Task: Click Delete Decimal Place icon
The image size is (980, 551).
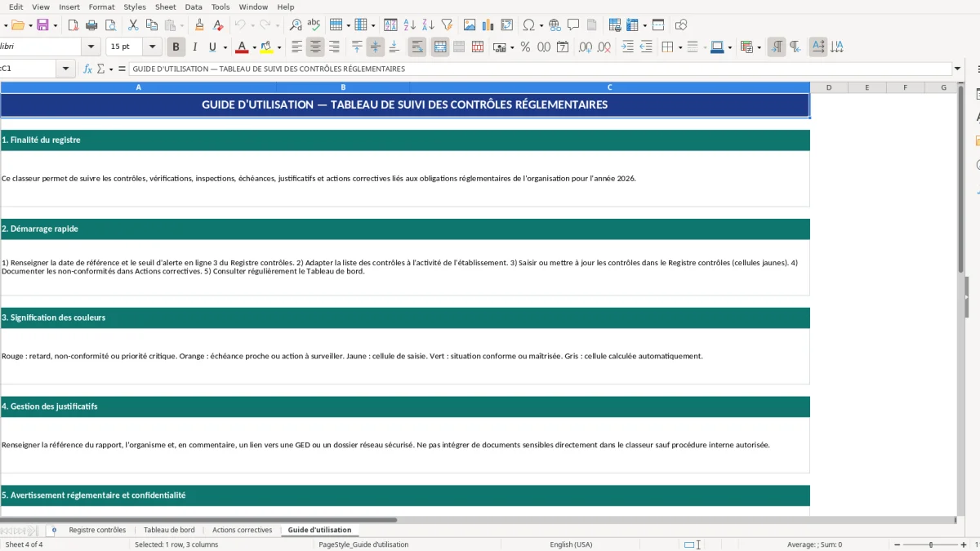Action: click(604, 47)
